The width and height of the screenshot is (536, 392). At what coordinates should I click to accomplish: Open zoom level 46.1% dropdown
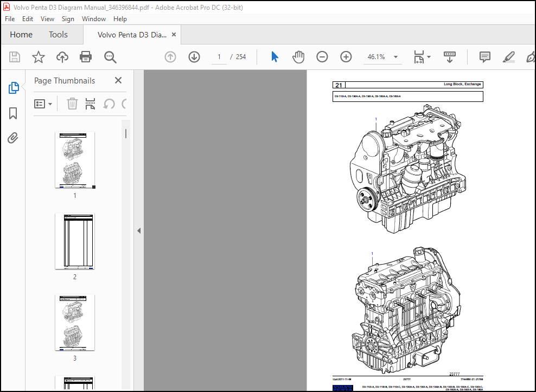(x=395, y=57)
